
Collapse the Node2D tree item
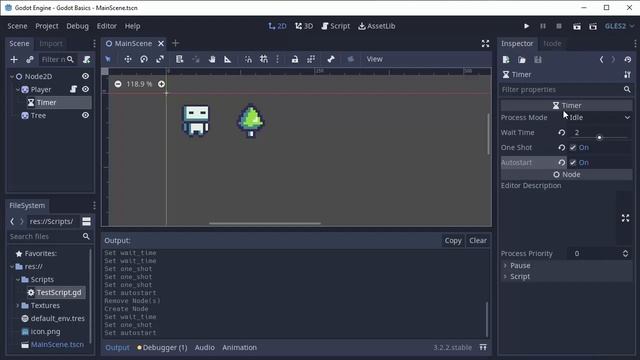12,76
